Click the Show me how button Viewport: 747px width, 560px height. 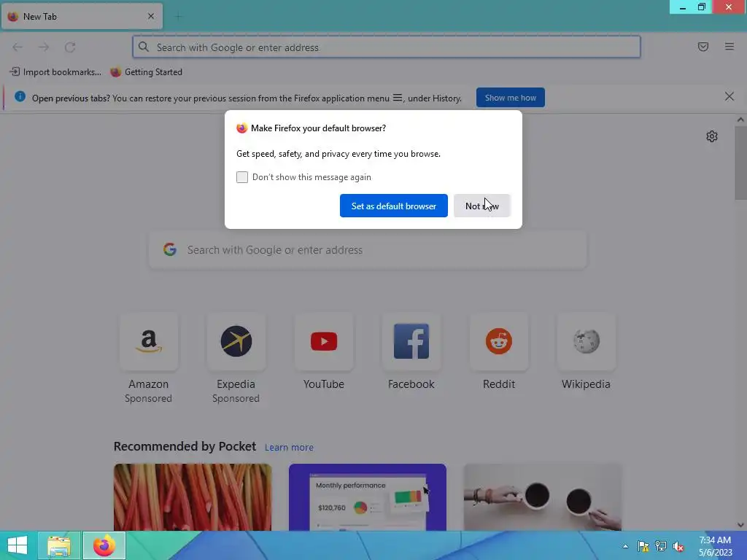coord(510,98)
